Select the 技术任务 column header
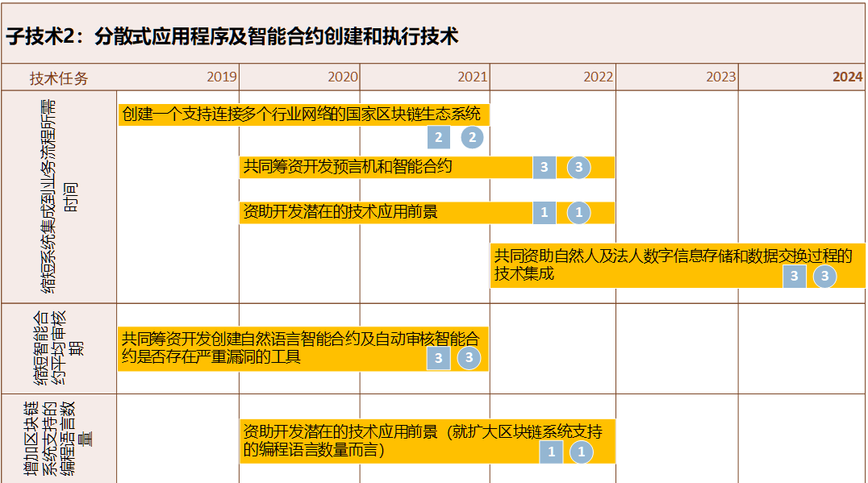Screen dimensions: 868x483 59,78
